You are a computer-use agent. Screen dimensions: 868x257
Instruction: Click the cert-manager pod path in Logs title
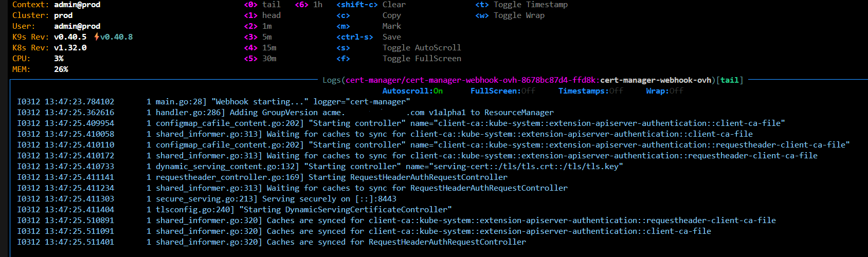[471, 80]
